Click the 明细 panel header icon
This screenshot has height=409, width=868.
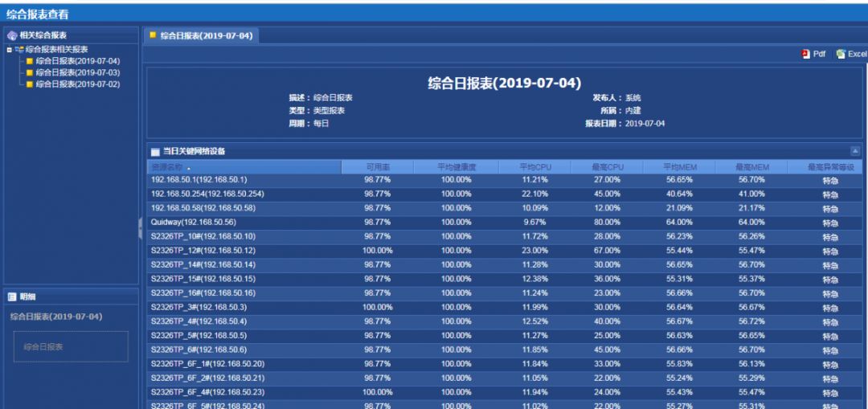pos(12,297)
